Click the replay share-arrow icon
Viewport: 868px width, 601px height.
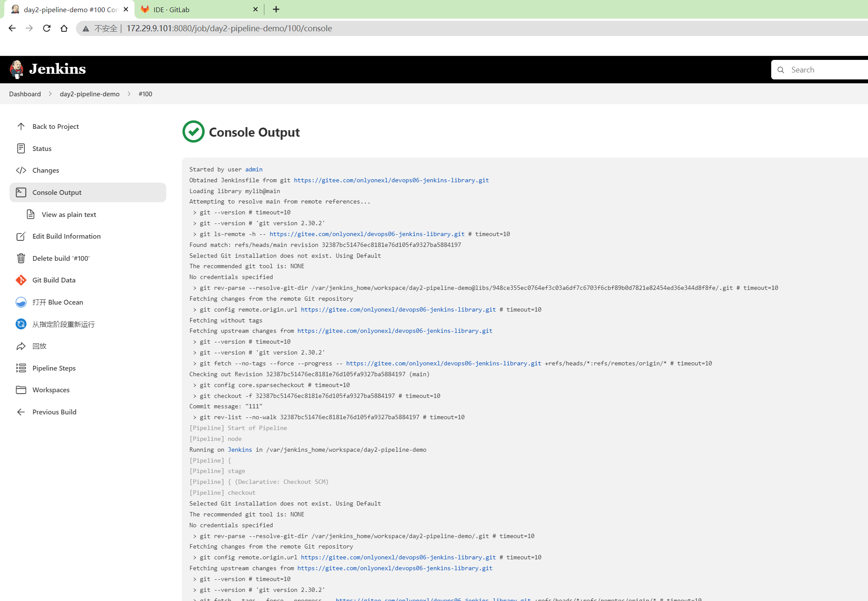pos(21,346)
